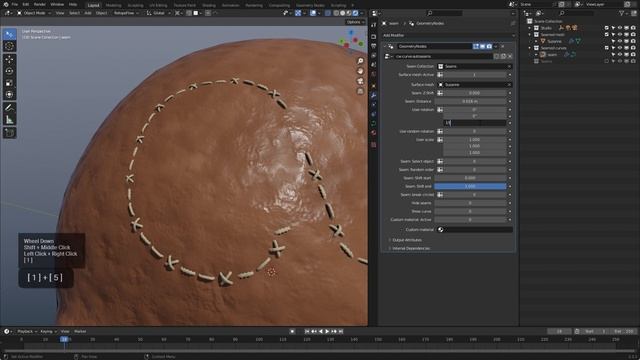Screen dimensions: 640x360
Task: Open the viewport View menu
Action: [60, 13]
